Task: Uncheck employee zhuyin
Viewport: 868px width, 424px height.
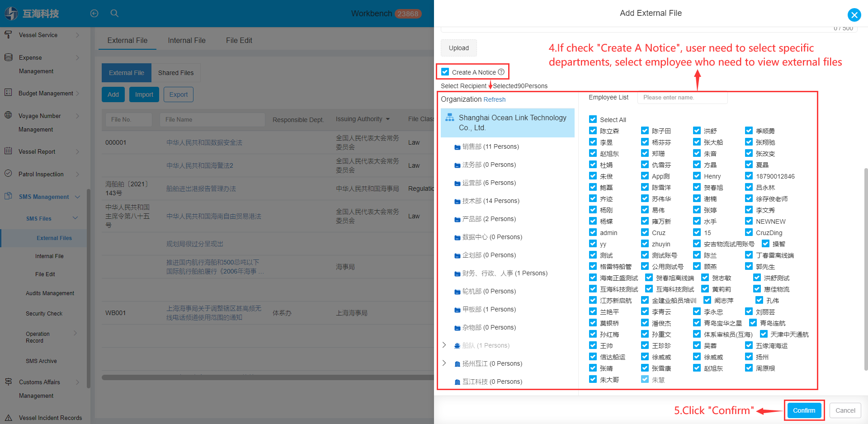Action: tap(645, 244)
